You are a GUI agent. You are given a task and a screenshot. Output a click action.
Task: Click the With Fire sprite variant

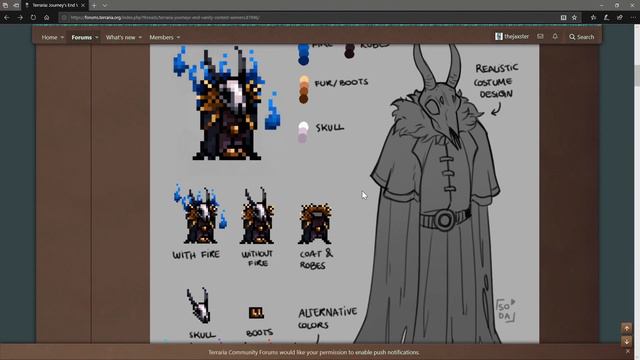point(200,214)
